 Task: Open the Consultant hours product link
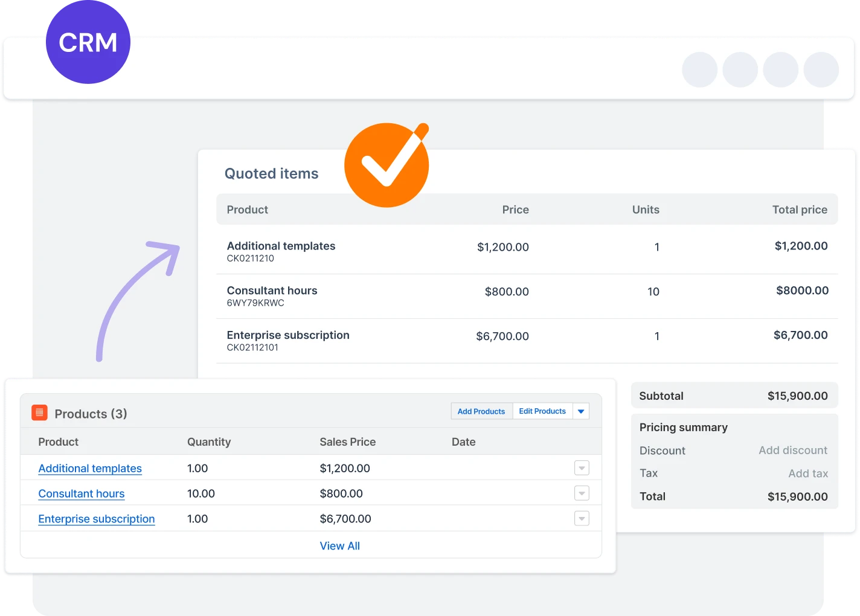tap(82, 493)
